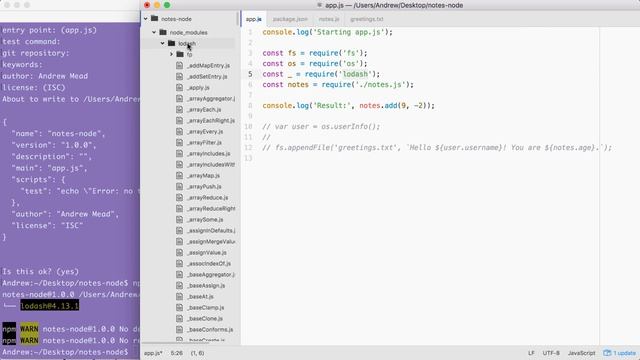Change the UTF-8 encoding selector

pyautogui.click(x=551, y=353)
